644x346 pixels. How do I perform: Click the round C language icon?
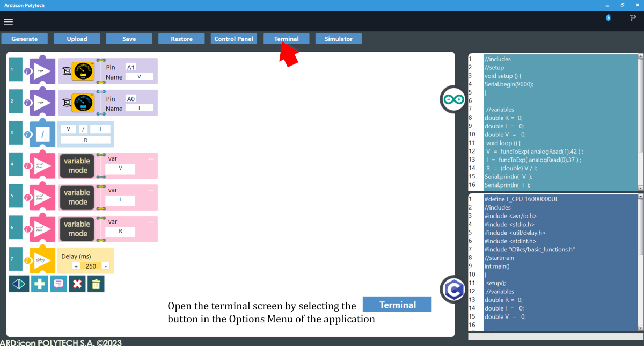click(x=453, y=290)
